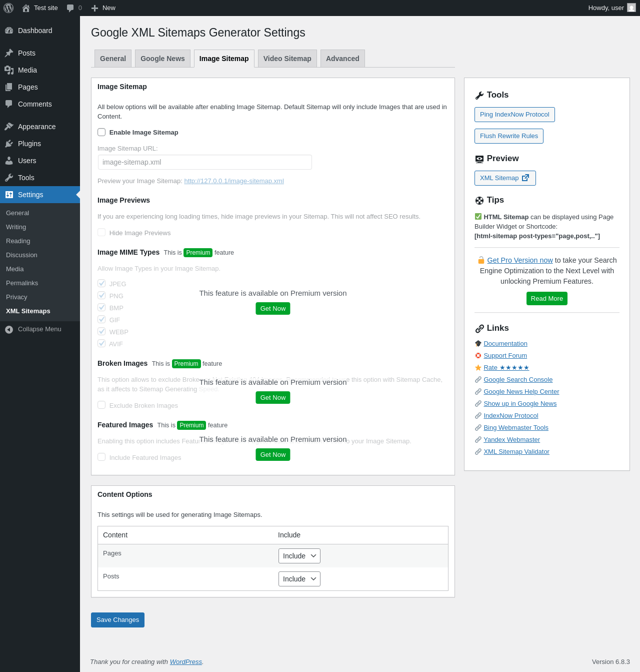The height and width of the screenshot is (672, 640).
Task: Tick the Exclude Broken Images checkbox
Action: pos(101,405)
